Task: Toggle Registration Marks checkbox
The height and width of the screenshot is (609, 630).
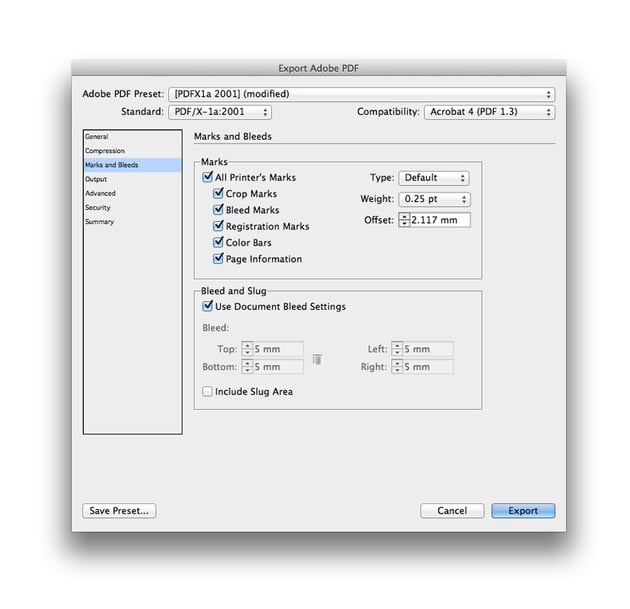Action: (218, 226)
